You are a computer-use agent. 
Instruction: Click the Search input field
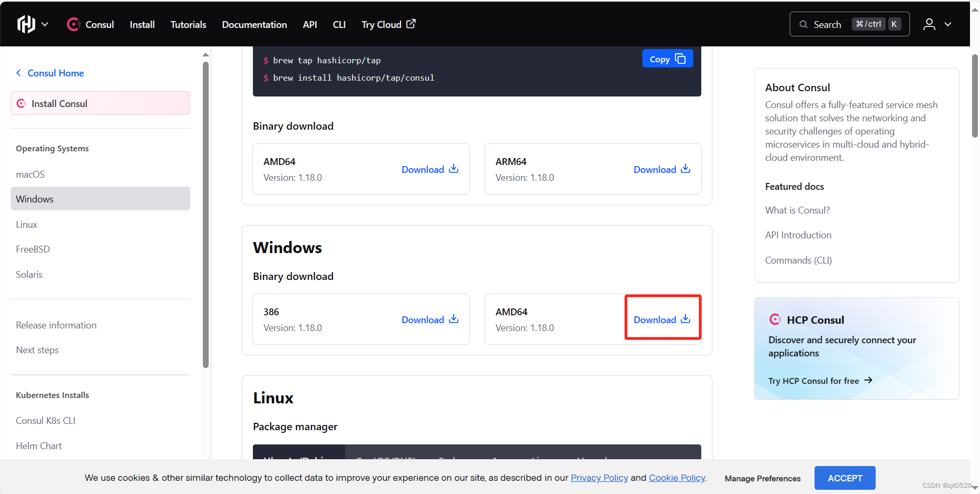pyautogui.click(x=849, y=24)
